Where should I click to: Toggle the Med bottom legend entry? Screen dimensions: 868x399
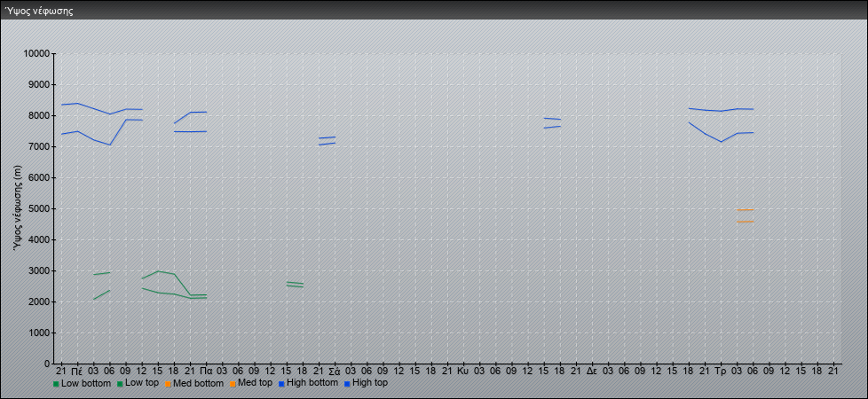[193, 383]
